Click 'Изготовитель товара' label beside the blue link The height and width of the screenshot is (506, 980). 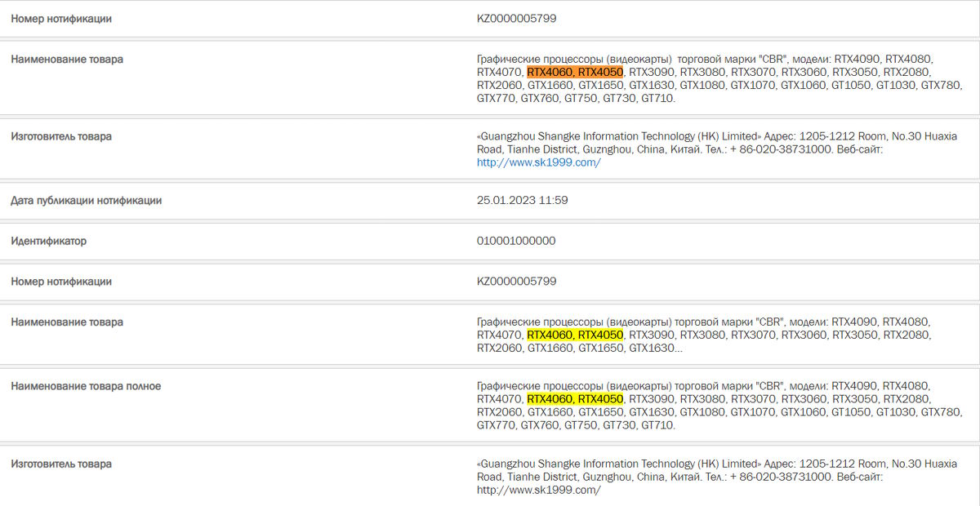point(61,136)
